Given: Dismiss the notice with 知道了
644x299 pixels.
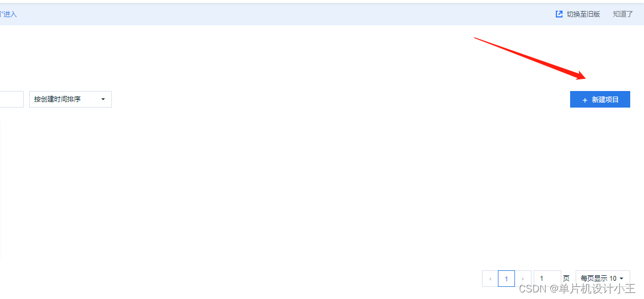Looking at the screenshot, I should pyautogui.click(x=622, y=14).
